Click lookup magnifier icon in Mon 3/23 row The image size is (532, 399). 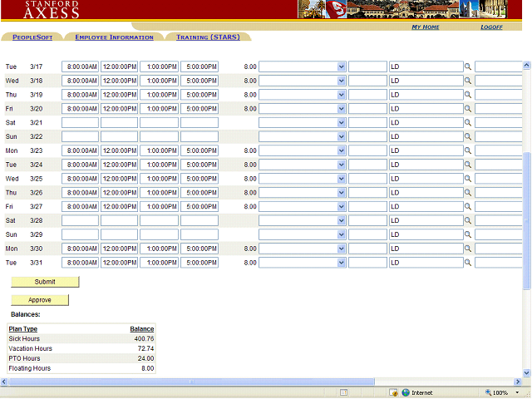tap(468, 150)
